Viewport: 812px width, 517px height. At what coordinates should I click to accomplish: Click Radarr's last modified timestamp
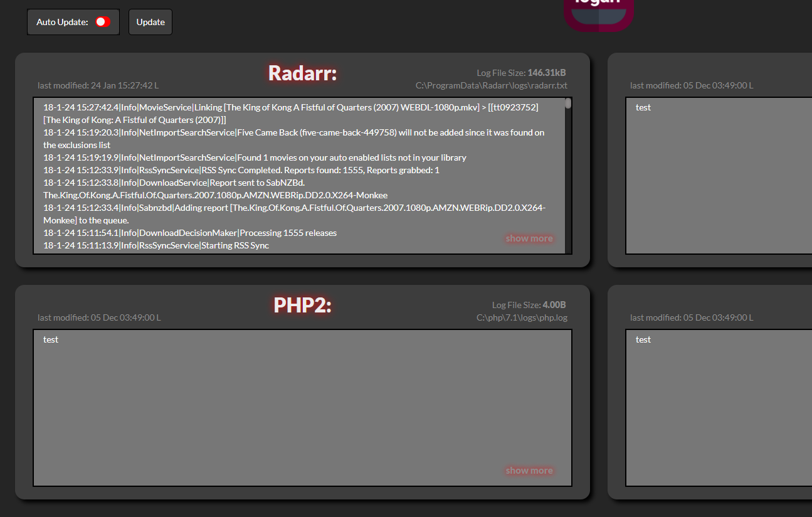98,85
